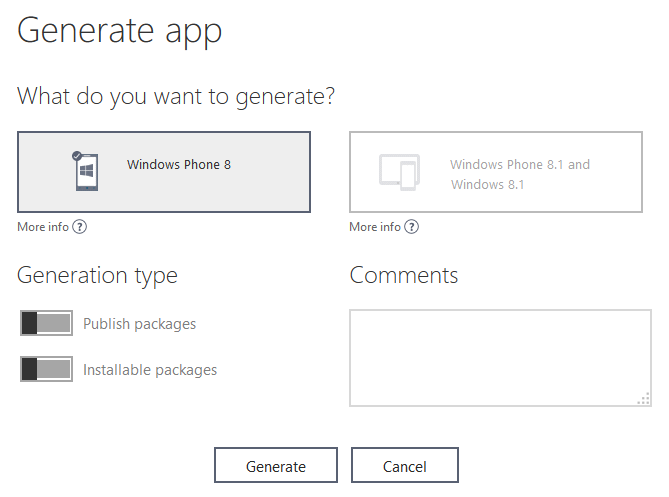The width and height of the screenshot is (669, 497).
Task: Select the Windows Phone 8 tile
Action: pyautogui.click(x=164, y=172)
